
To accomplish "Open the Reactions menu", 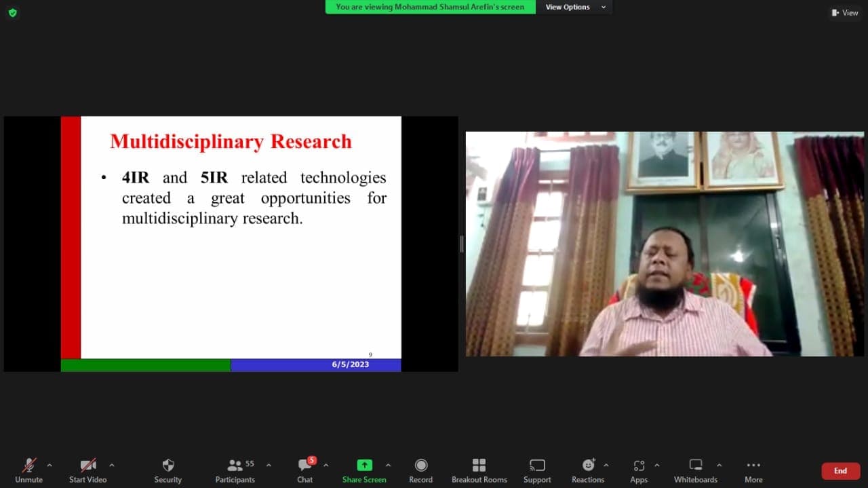I will 587,470.
